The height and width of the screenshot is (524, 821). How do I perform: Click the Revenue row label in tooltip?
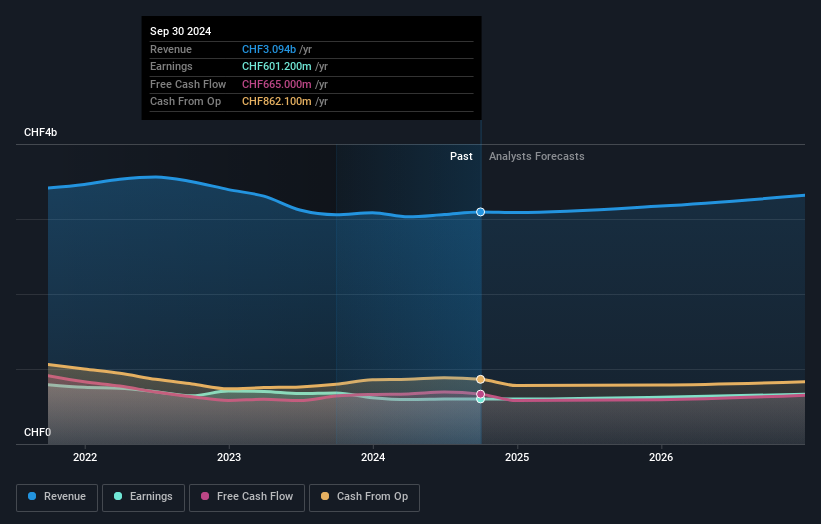tap(171, 49)
